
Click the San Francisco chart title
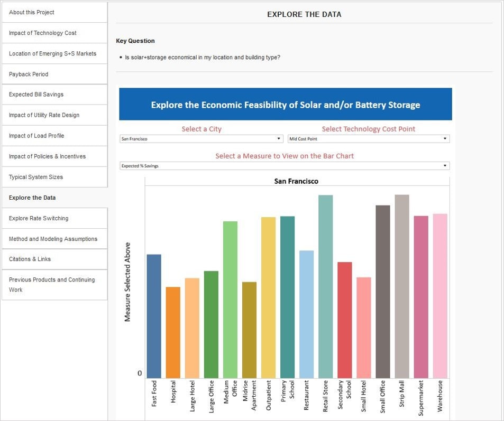(x=297, y=181)
